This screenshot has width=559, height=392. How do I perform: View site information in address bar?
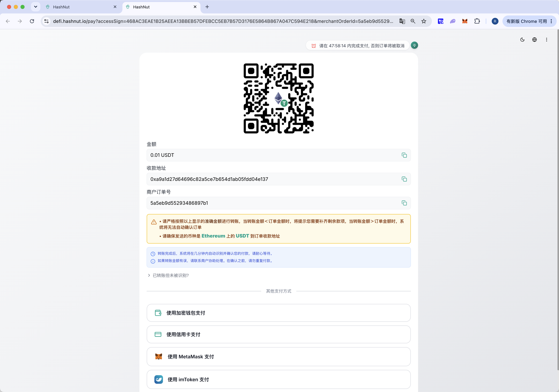47,21
